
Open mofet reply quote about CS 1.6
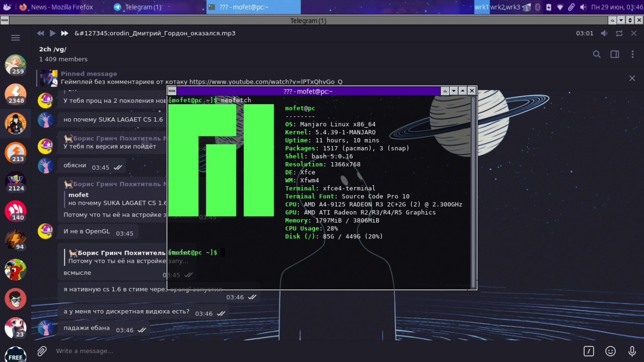point(116,199)
